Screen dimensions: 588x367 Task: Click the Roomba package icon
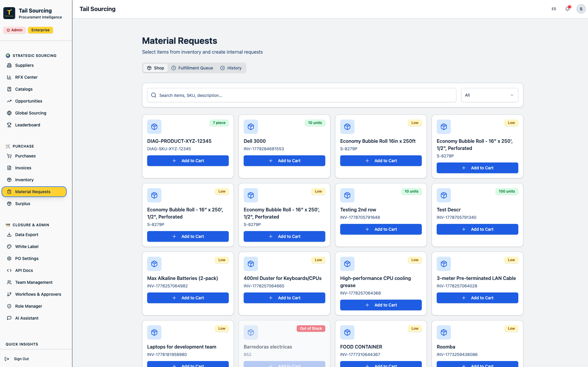tap(444, 332)
